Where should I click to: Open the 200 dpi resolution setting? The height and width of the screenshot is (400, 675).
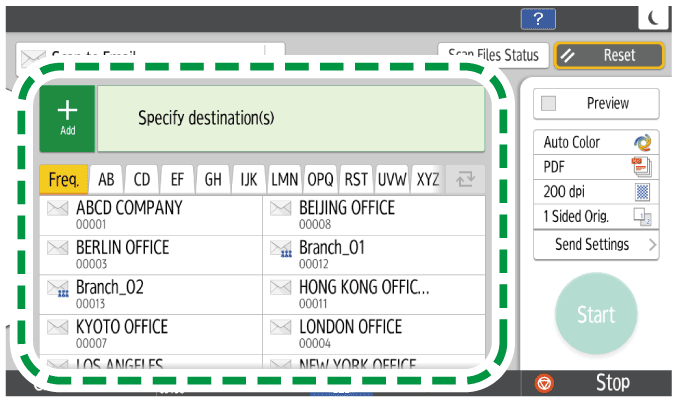tap(596, 191)
